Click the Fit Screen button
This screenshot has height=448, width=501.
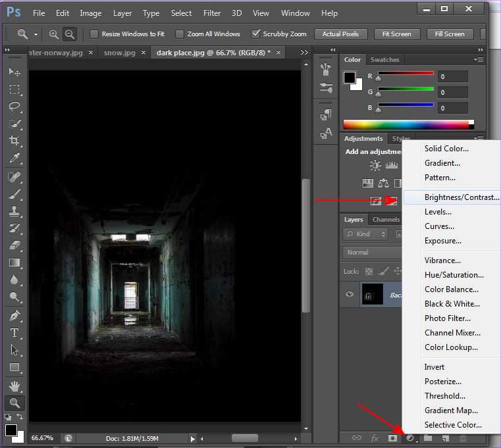pyautogui.click(x=397, y=34)
